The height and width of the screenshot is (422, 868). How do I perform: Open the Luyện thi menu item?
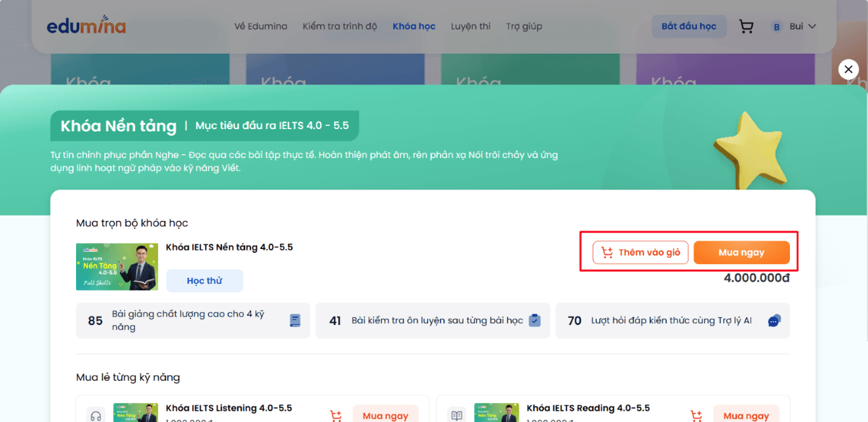pos(471,27)
